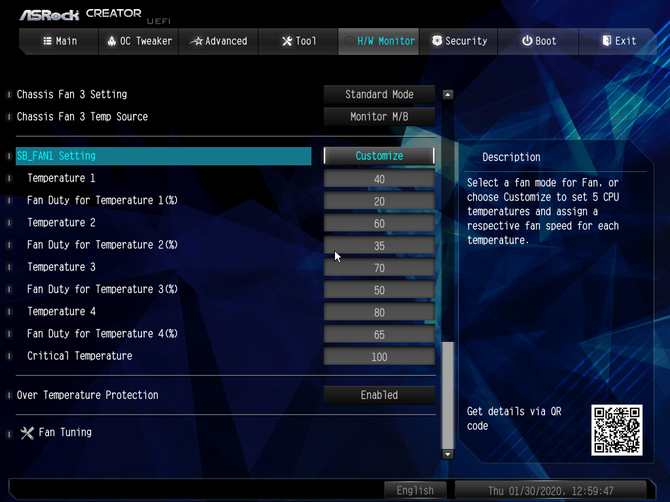Image resolution: width=670 pixels, height=502 pixels.
Task: Select the Temperature 3 label
Action: click(x=61, y=267)
